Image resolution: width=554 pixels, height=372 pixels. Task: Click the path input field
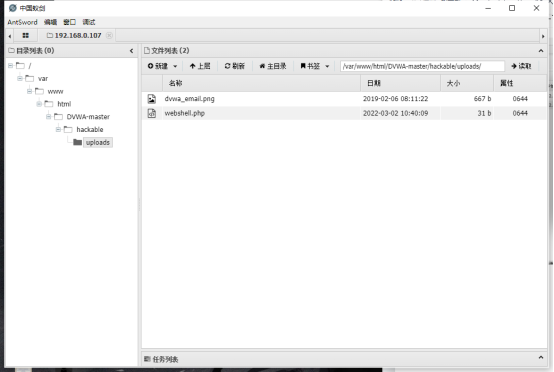[x=422, y=66]
